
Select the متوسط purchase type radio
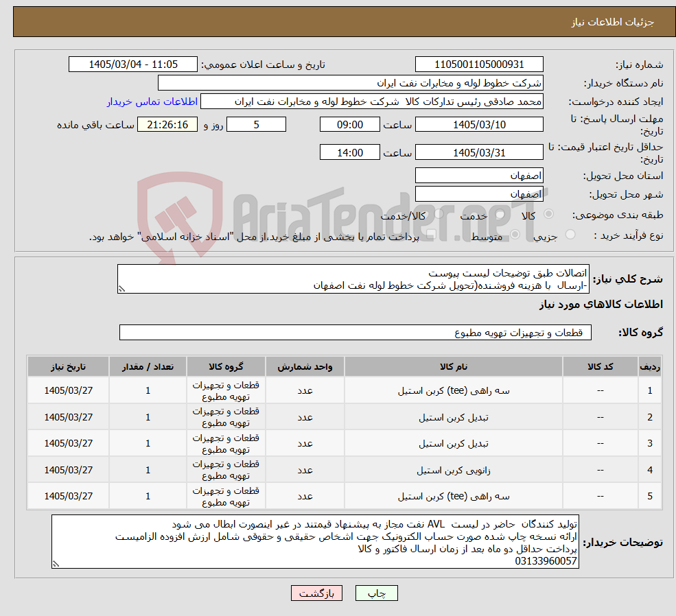[515, 235]
